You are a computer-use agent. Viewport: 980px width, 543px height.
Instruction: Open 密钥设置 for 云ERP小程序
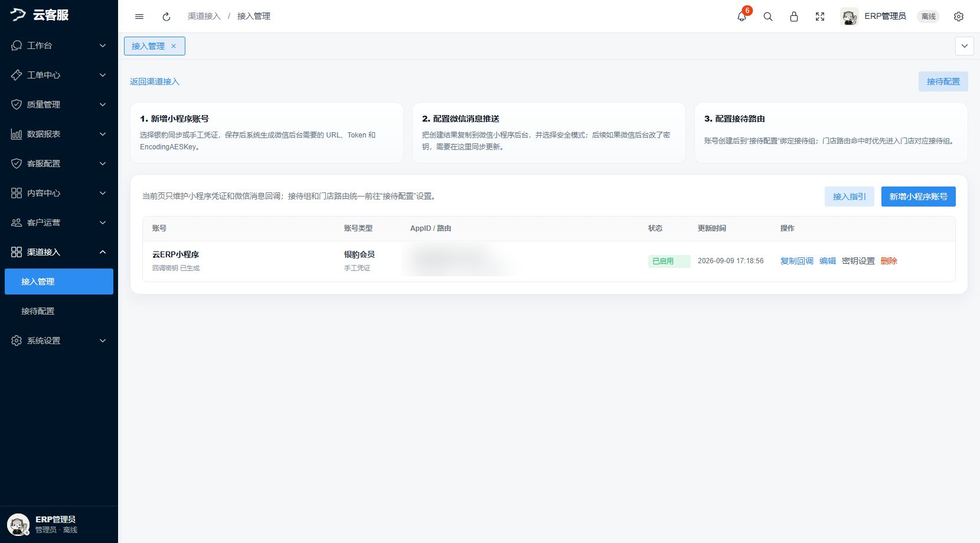[858, 261]
